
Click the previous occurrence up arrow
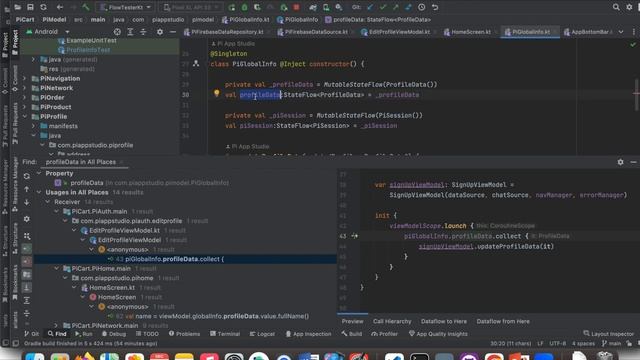[x=27, y=189]
